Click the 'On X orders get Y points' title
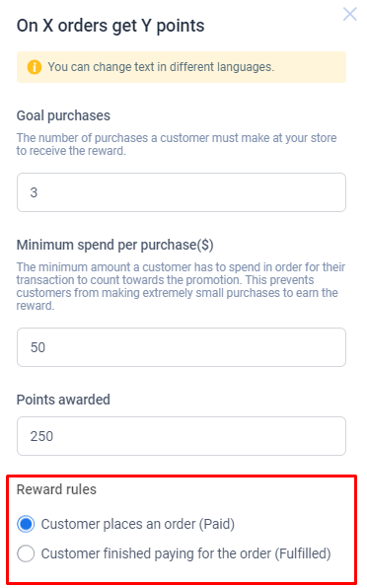The width and height of the screenshot is (367, 588). [110, 26]
